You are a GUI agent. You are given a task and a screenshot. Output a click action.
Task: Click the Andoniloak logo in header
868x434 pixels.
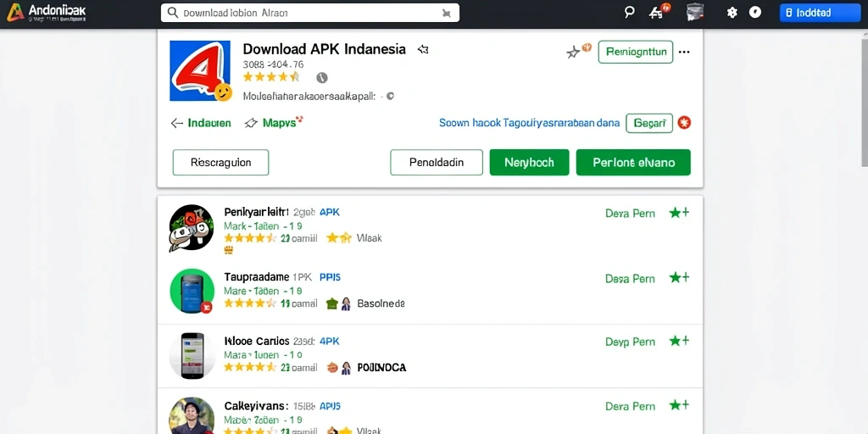pos(47,13)
